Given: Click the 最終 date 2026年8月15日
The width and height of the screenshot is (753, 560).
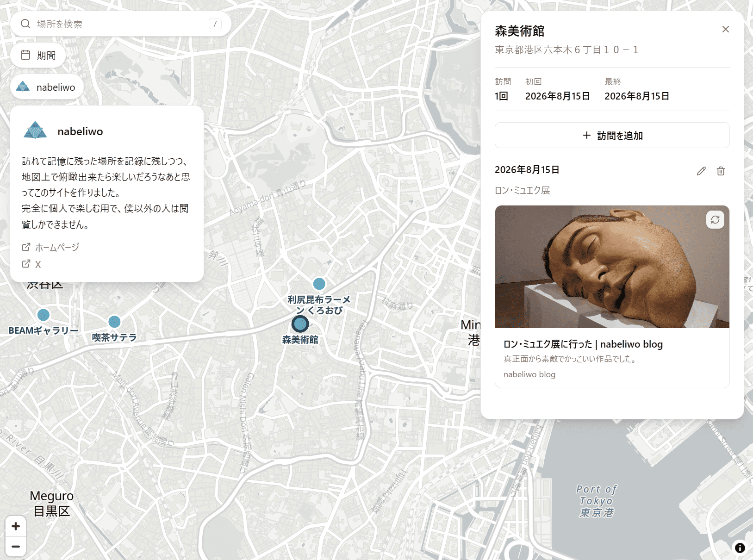Looking at the screenshot, I should click(637, 96).
